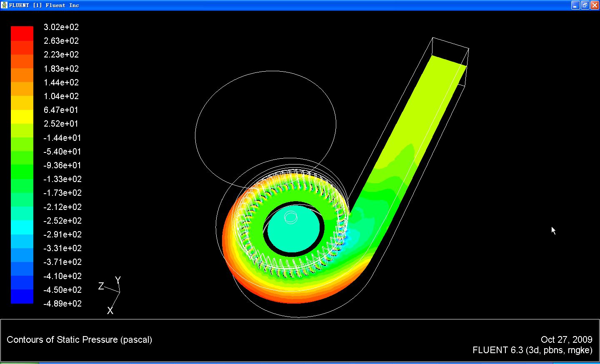Click the legend value -1.44e+01
The image size is (600, 364).
pyautogui.click(x=62, y=138)
